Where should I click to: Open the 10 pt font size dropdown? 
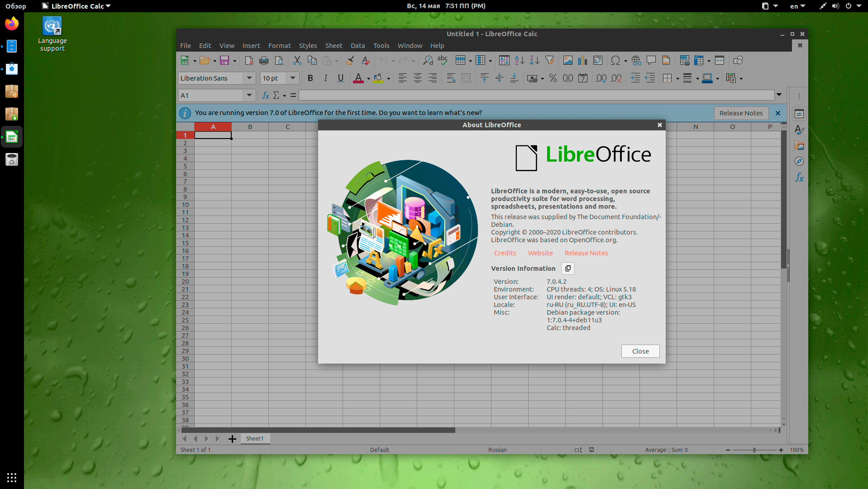[x=293, y=78]
